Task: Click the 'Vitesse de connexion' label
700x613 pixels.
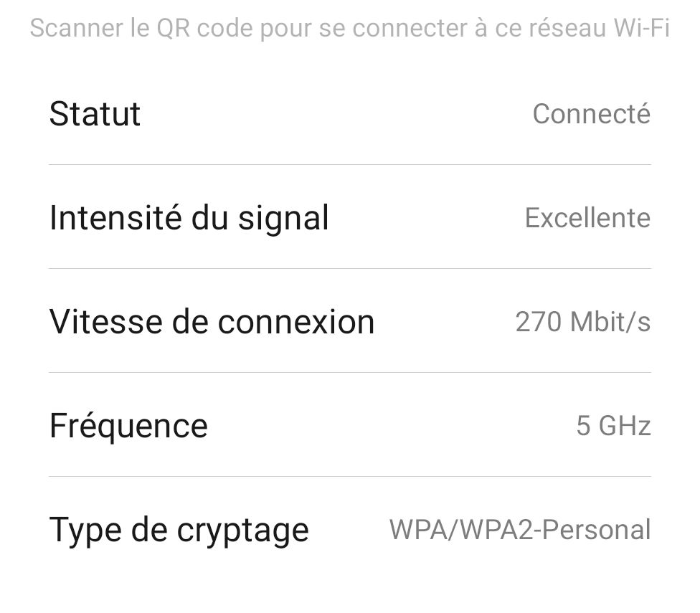Action: [x=212, y=322]
